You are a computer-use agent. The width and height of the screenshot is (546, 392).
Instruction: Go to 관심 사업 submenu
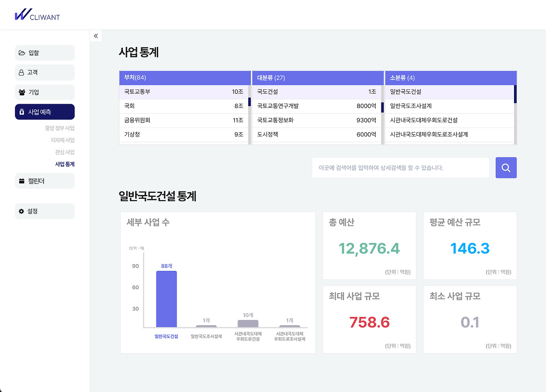(65, 152)
